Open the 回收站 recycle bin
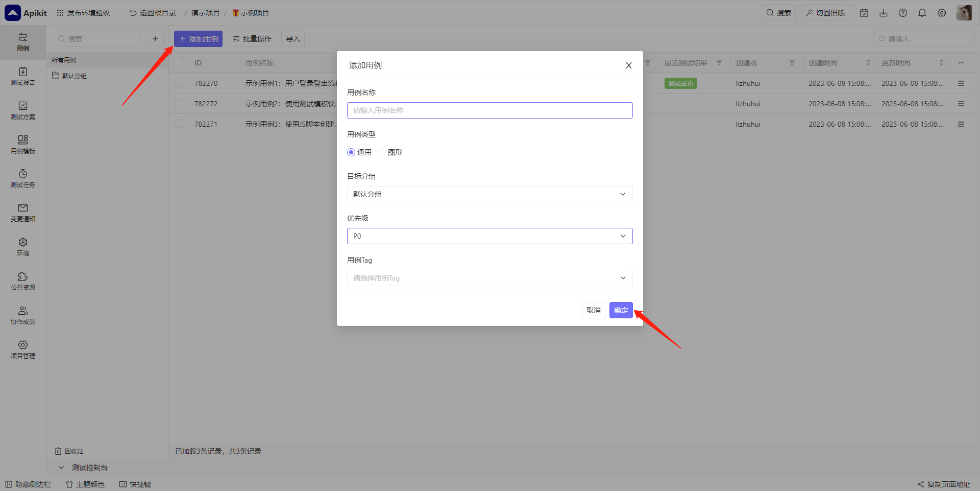This screenshot has width=980, height=491. [69, 451]
